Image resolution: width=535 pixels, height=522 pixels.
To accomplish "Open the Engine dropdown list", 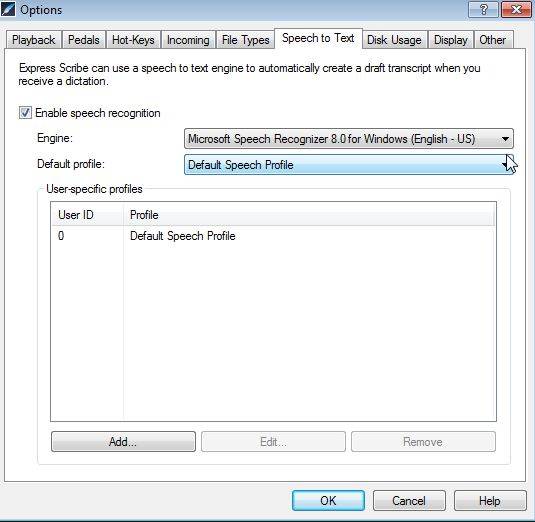I will (348, 139).
